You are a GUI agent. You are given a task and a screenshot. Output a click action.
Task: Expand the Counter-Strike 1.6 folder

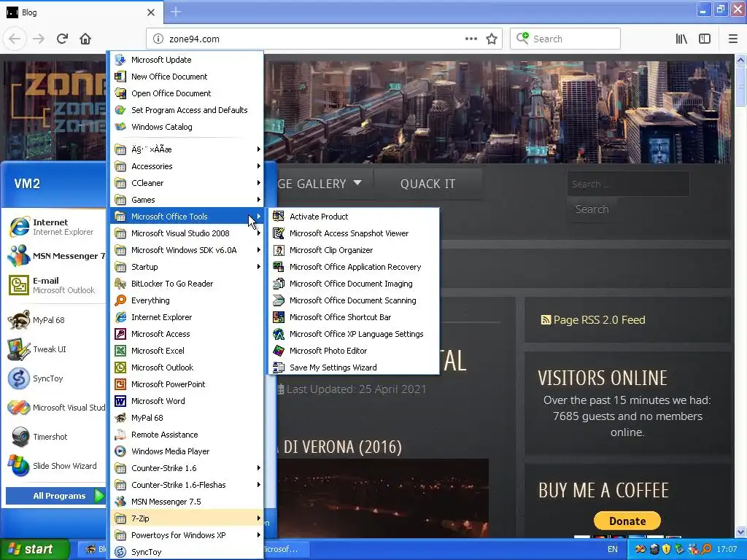tap(187, 468)
